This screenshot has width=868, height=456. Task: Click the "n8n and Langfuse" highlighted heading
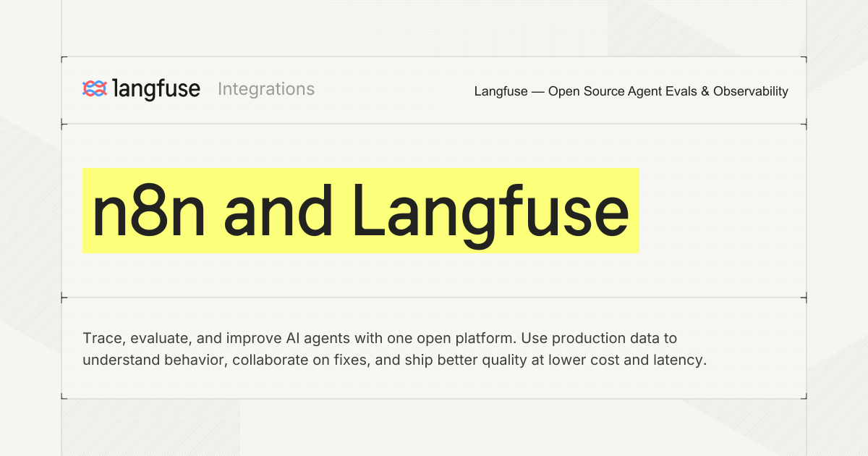(361, 211)
